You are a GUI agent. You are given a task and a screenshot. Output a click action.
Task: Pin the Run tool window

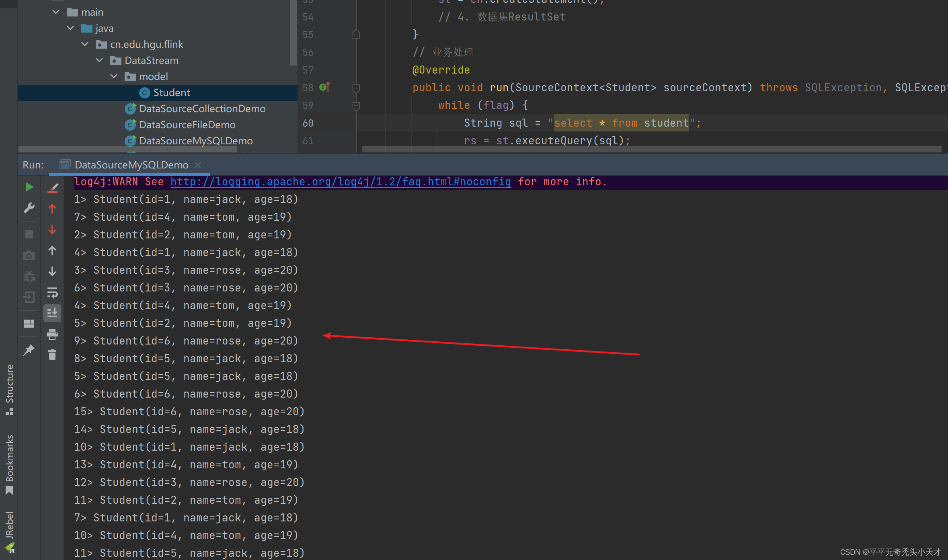click(29, 350)
